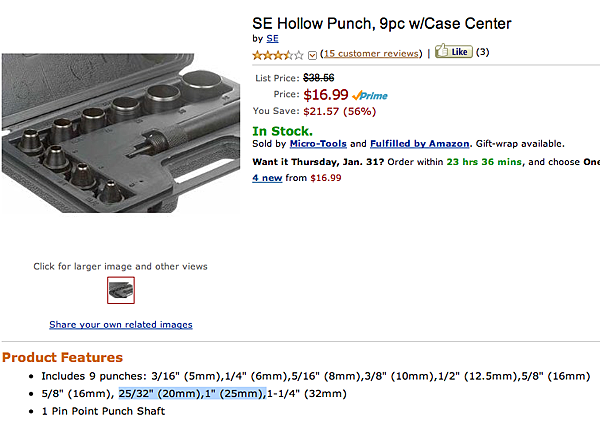The image size is (600, 421).
Task: Select the small product thumbnail image
Action: pos(121,291)
